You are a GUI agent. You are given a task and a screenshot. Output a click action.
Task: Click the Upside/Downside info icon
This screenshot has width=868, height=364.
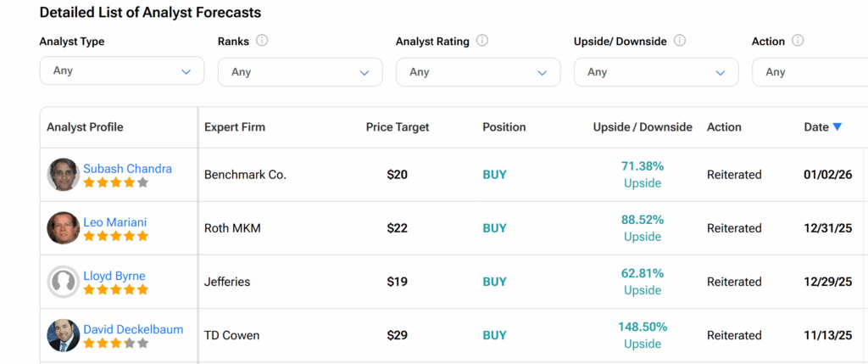[680, 41]
